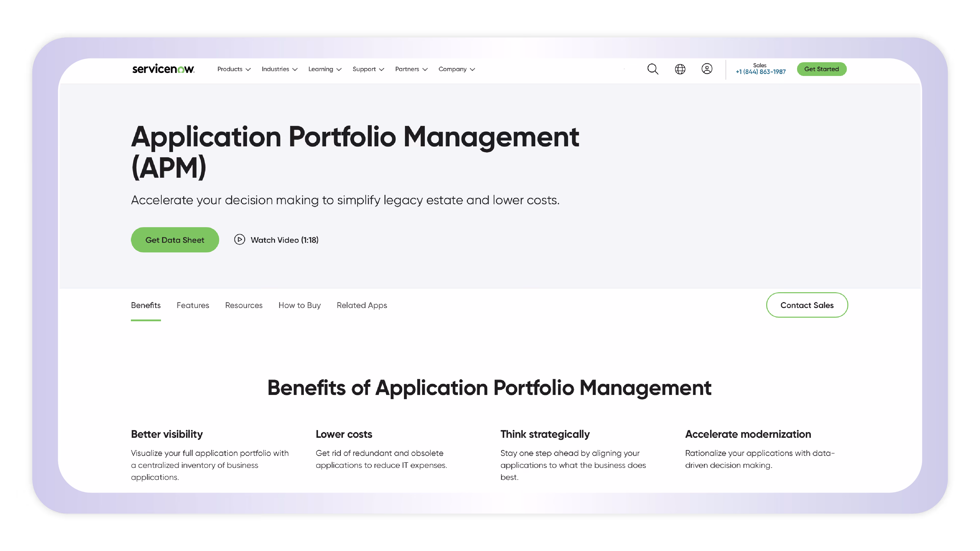980x551 pixels.
Task: Click the 'Think strategically' heading
Action: click(545, 434)
